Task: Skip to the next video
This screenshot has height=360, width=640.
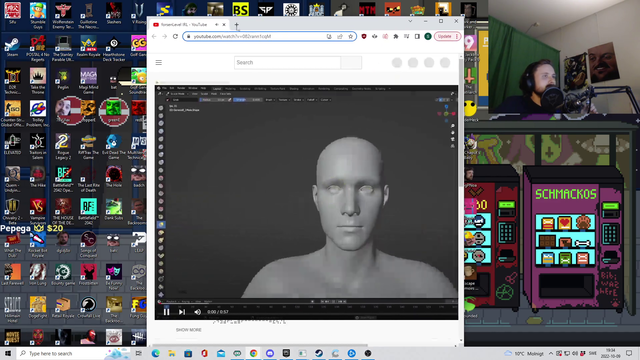Action: tap(182, 312)
